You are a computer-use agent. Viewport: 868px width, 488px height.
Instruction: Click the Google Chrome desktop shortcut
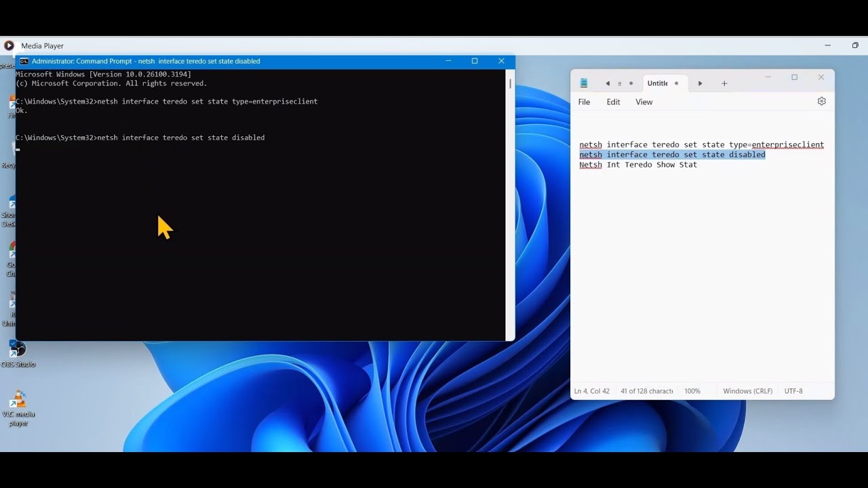[x=11, y=260]
